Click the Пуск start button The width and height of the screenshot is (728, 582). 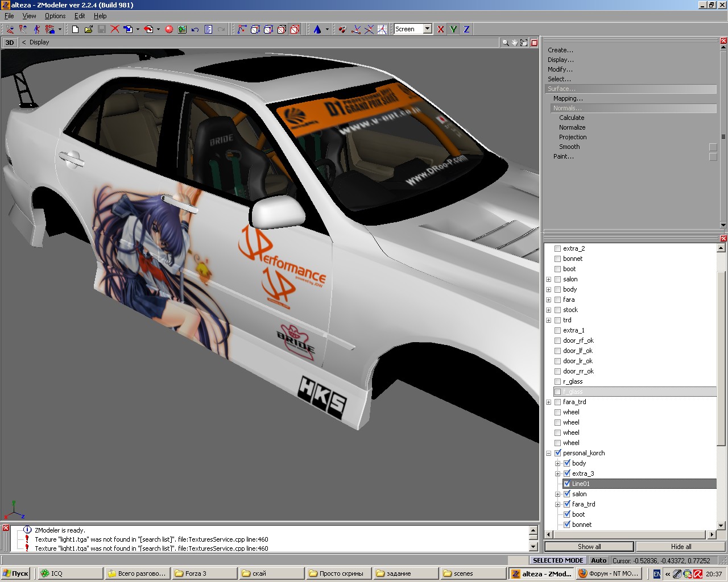click(15, 573)
